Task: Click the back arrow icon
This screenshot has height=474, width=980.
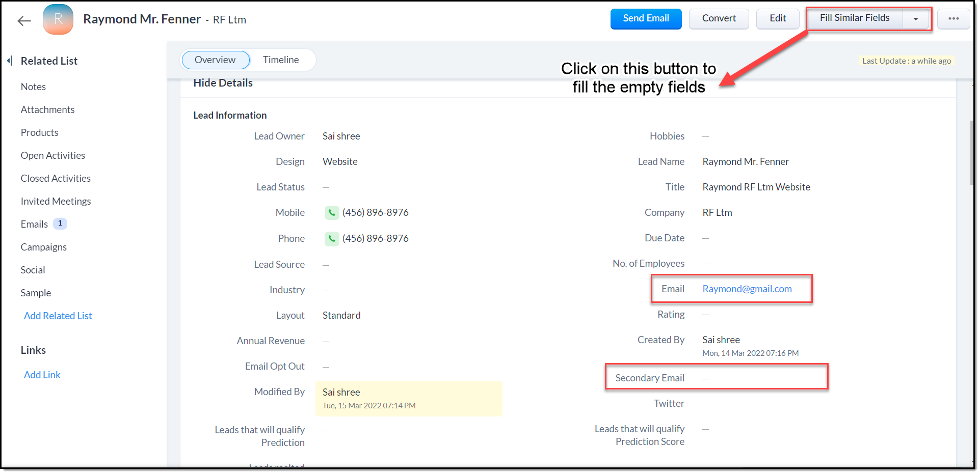Action: tap(24, 21)
